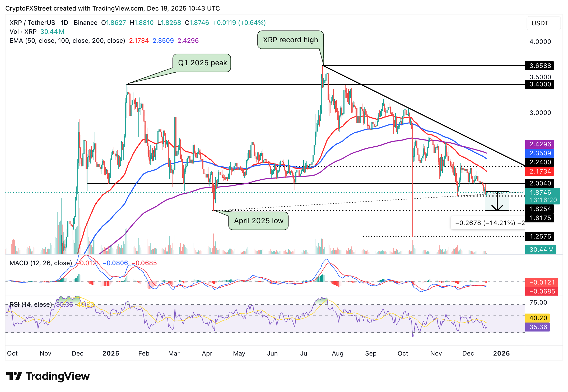
Task: Click the 'XRP record high' annotation
Action: coord(291,40)
